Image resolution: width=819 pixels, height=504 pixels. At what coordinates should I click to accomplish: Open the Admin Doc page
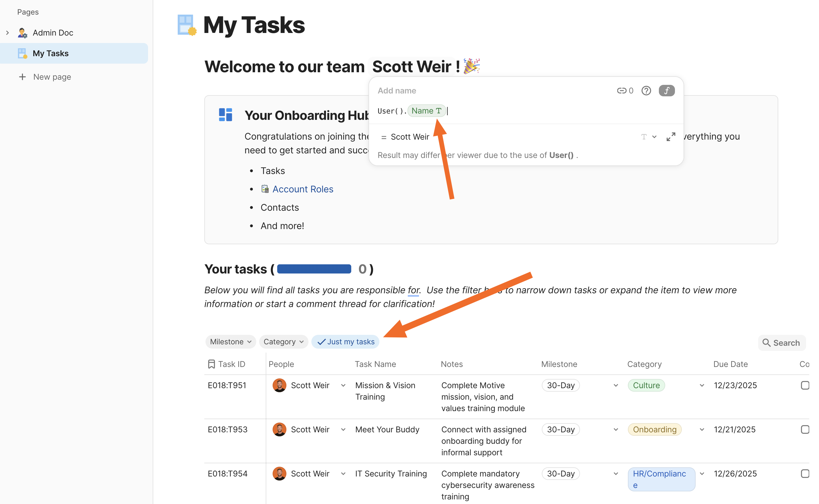[x=53, y=33]
